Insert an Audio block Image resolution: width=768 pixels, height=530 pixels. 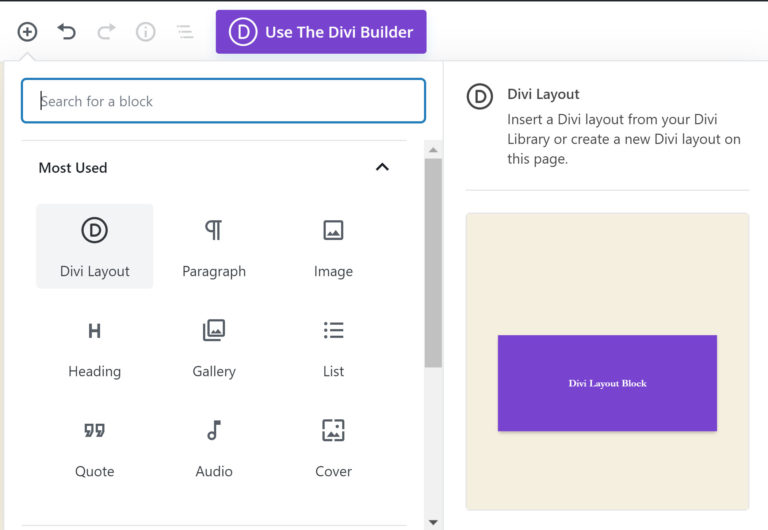point(214,447)
